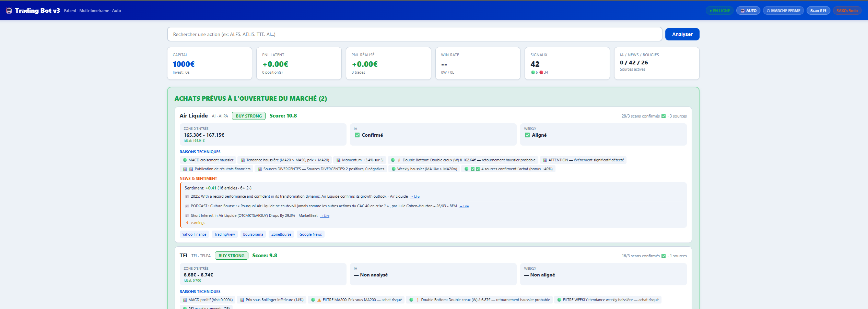Click the circle icon next to MARCHE FERME
Image resolution: width=868 pixels, height=309 pixels.
click(x=769, y=10)
